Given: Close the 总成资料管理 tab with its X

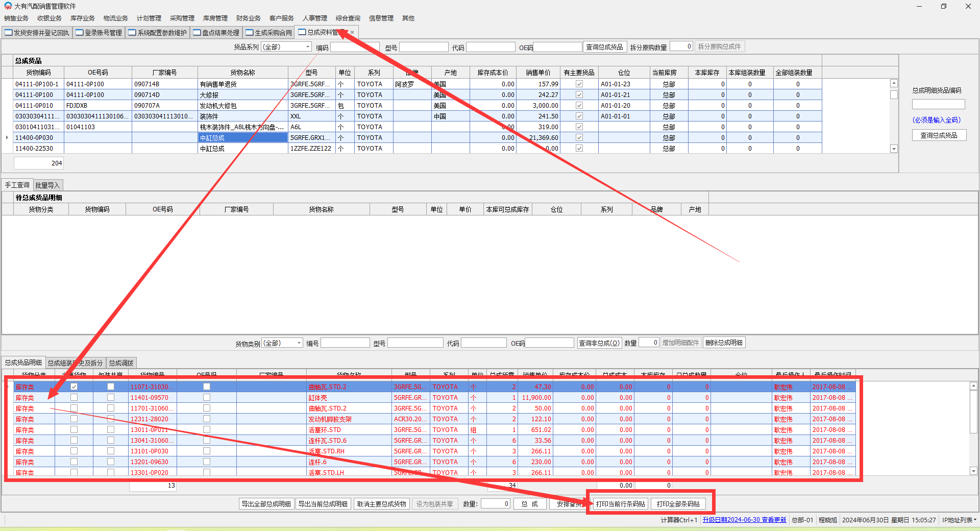Looking at the screenshot, I should 352,32.
